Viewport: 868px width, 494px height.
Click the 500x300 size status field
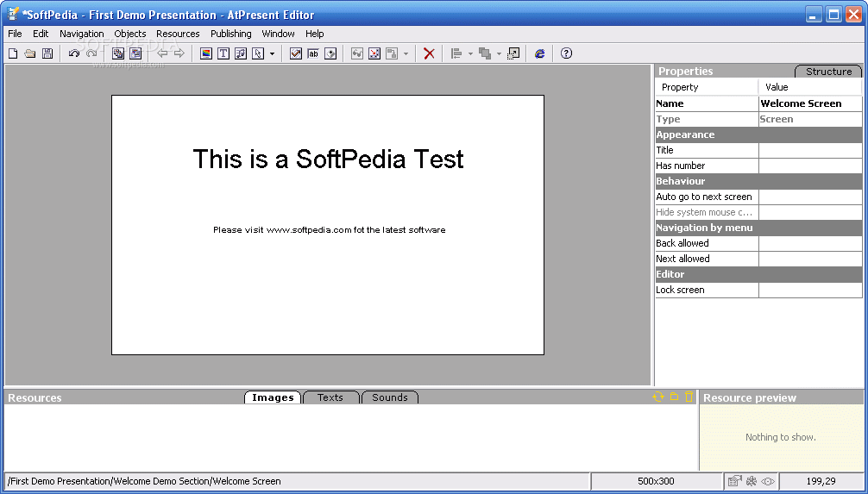(656, 481)
